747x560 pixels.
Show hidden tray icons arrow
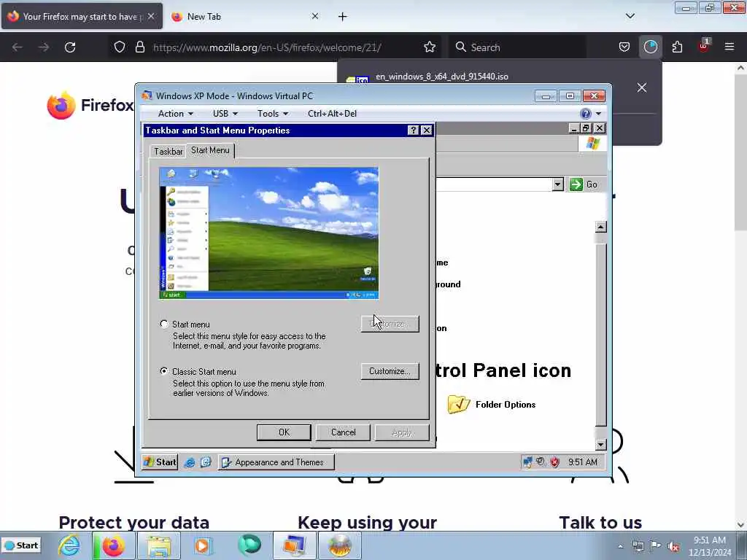(x=620, y=546)
